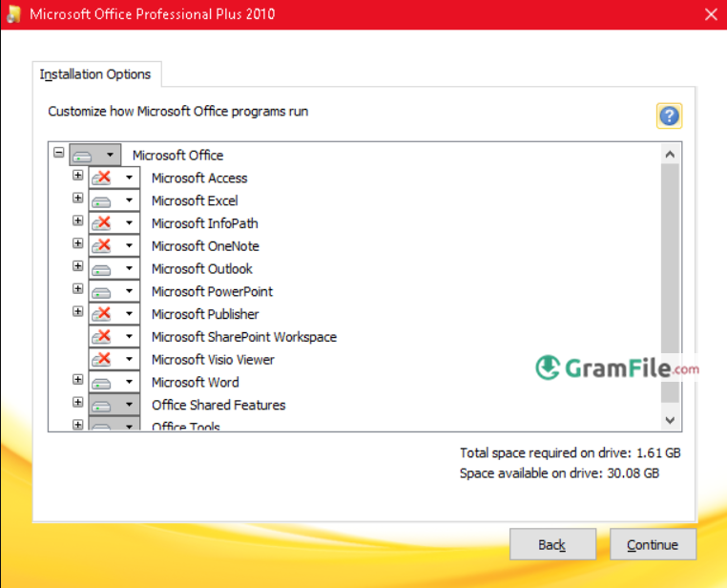The height and width of the screenshot is (588, 727).
Task: Open install-state dropdown for Microsoft Access
Action: [114, 178]
